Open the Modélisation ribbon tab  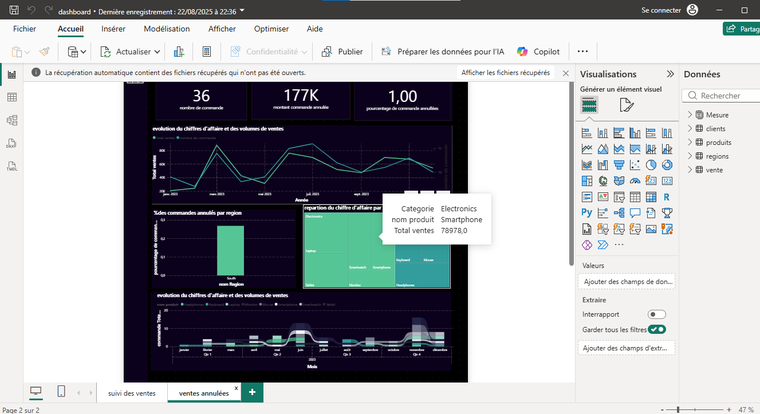166,29
